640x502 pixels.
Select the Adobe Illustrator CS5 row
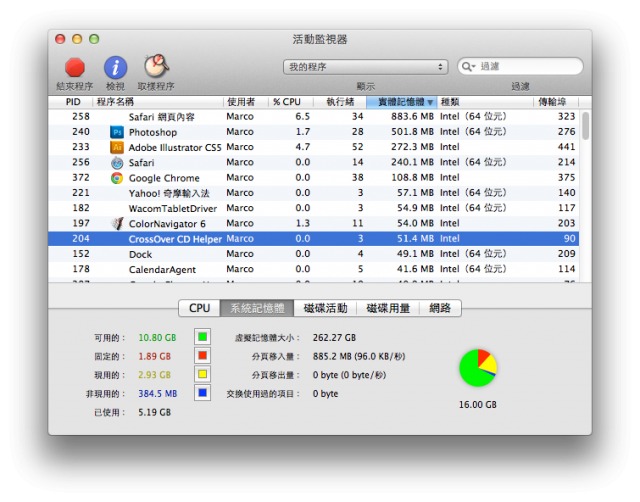(x=313, y=147)
